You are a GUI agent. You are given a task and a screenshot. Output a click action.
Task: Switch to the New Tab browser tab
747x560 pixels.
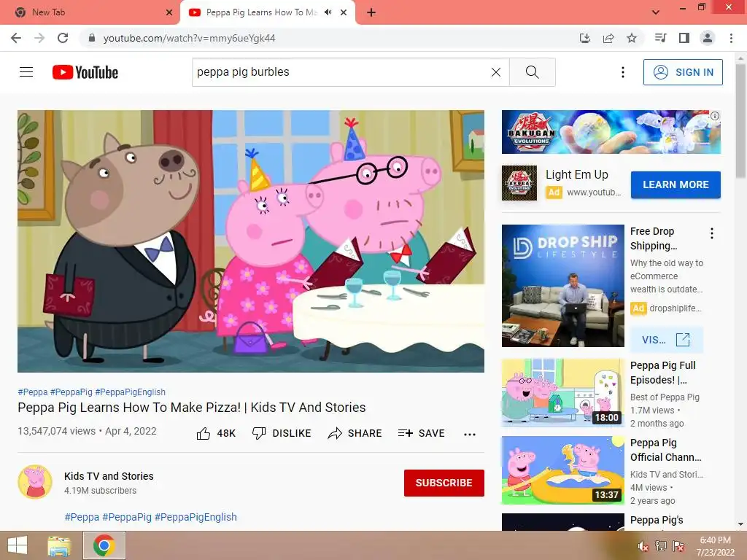pos(90,12)
